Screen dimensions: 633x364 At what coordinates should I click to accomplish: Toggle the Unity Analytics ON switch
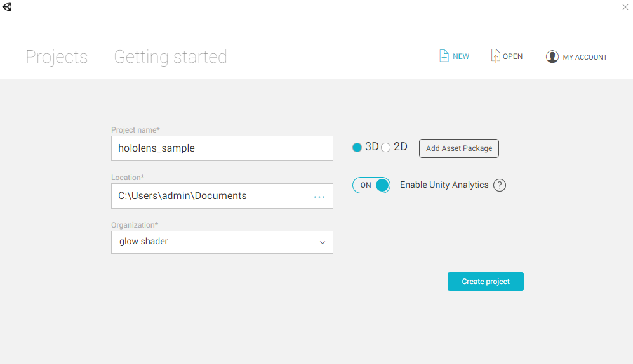click(x=371, y=185)
